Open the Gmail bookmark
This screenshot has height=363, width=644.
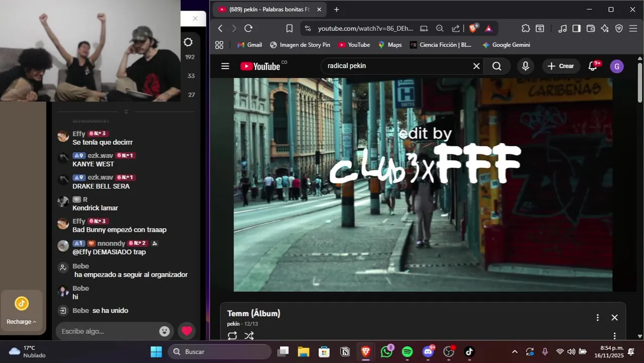pos(249,45)
